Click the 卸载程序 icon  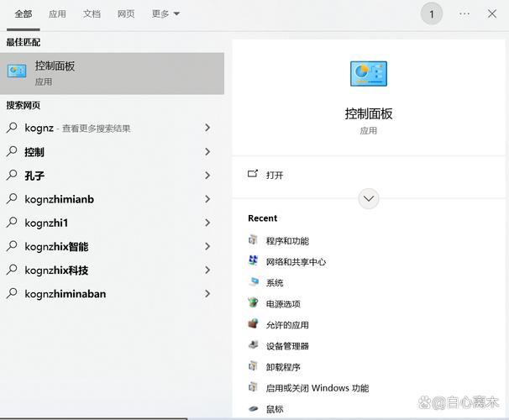point(253,365)
